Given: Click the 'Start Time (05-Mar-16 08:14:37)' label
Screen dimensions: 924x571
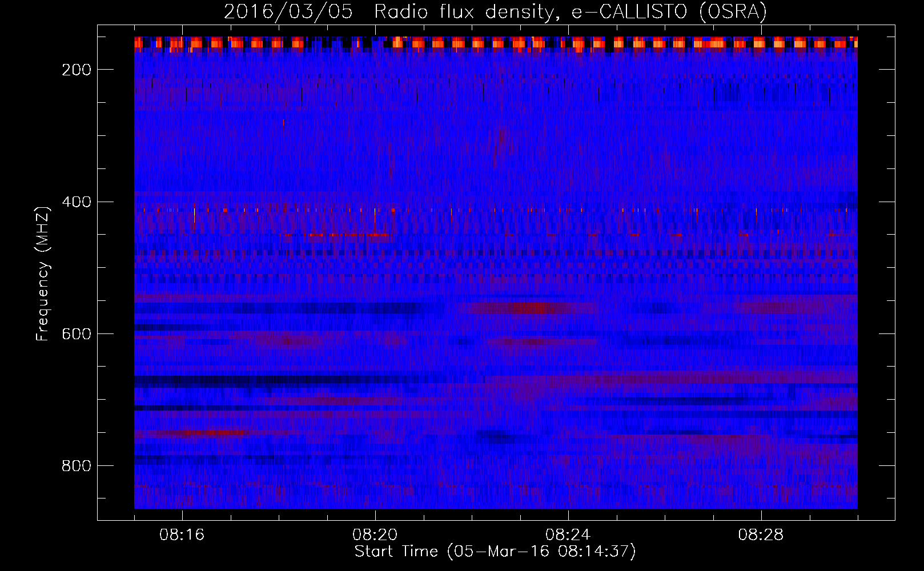Looking at the screenshot, I should click(x=495, y=552).
